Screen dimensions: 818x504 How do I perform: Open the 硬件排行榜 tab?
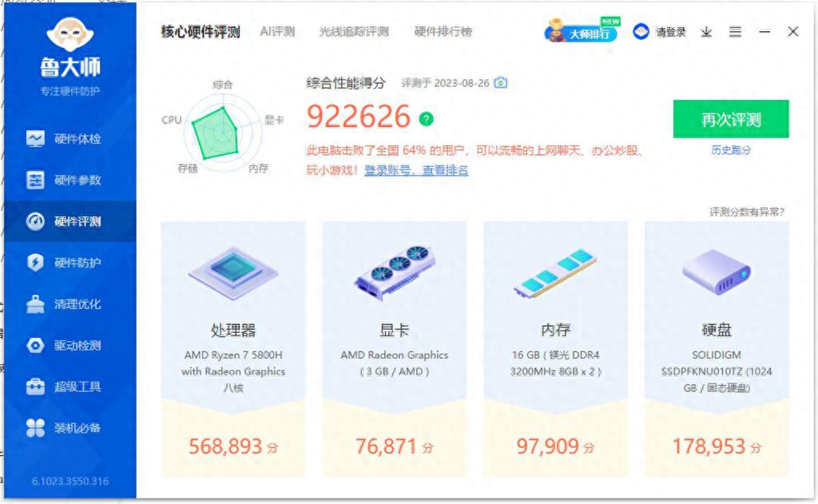(x=443, y=32)
